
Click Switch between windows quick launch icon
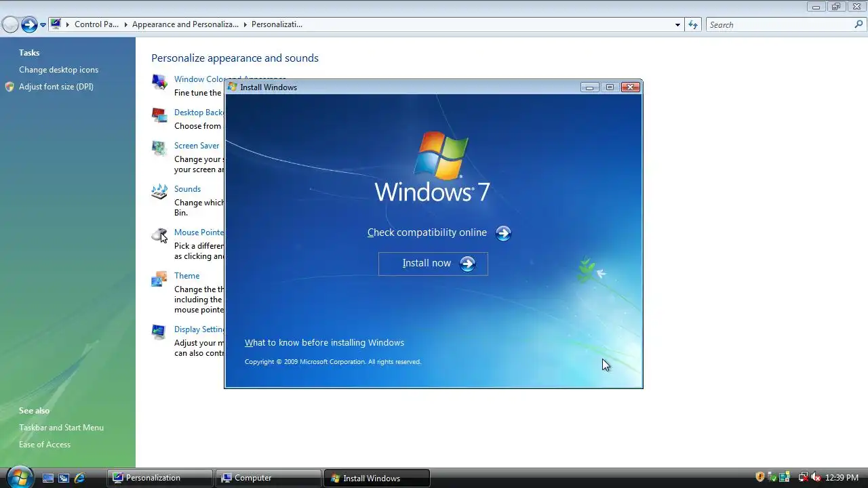click(64, 478)
